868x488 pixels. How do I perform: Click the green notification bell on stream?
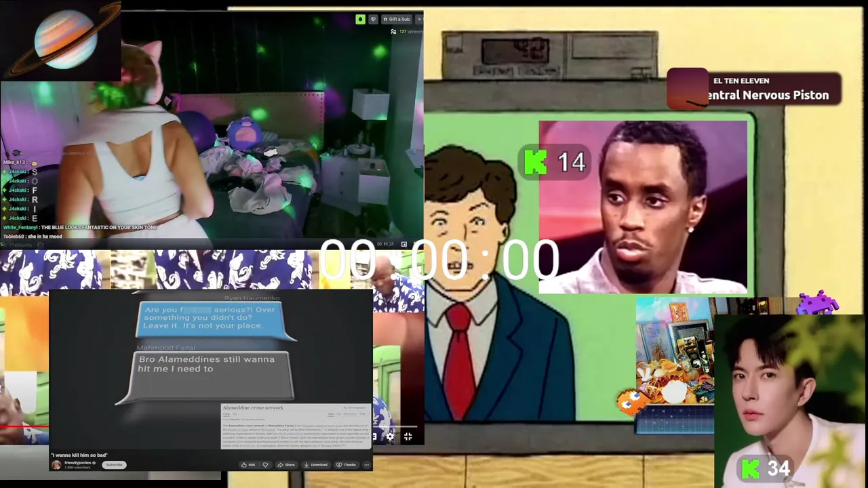coord(360,19)
